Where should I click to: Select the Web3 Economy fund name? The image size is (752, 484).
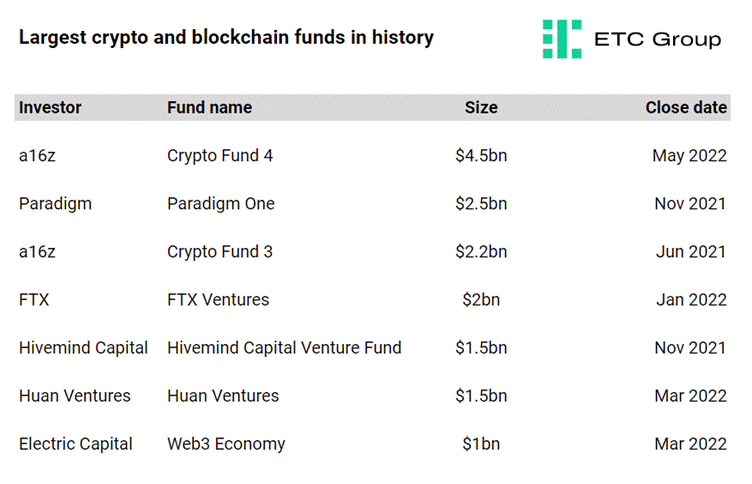tap(226, 444)
